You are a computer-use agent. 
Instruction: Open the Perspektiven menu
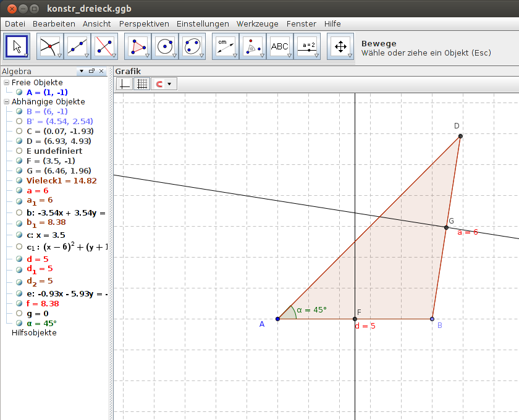pos(144,23)
